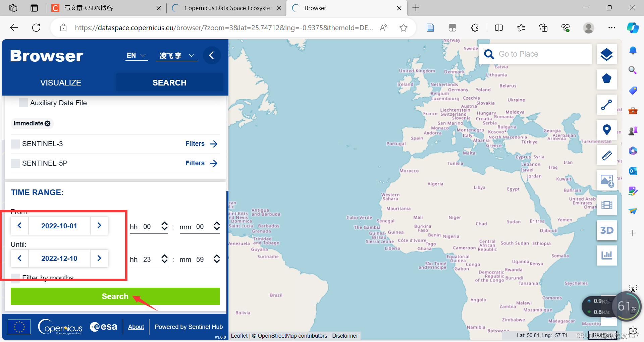Open Outlook in Edge sidebar
This screenshot has width=644, height=342.
[x=633, y=171]
